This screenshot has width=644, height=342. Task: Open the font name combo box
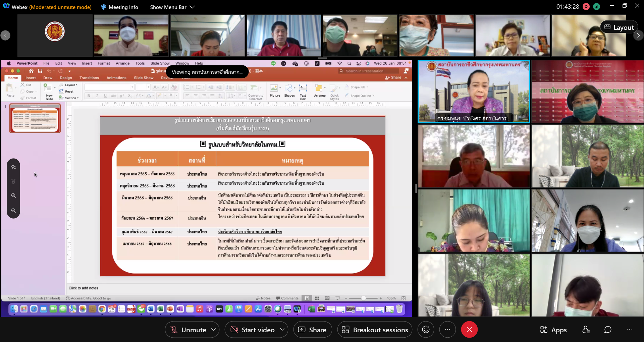tap(109, 87)
